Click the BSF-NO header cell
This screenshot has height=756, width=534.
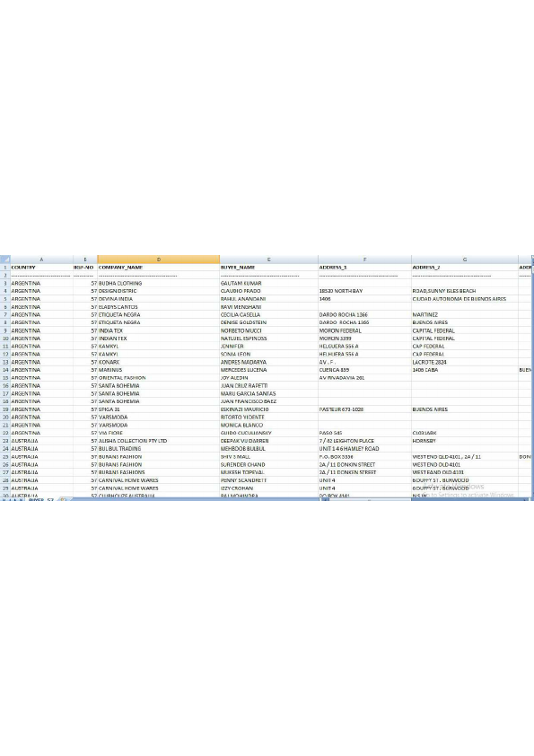pos(85,267)
